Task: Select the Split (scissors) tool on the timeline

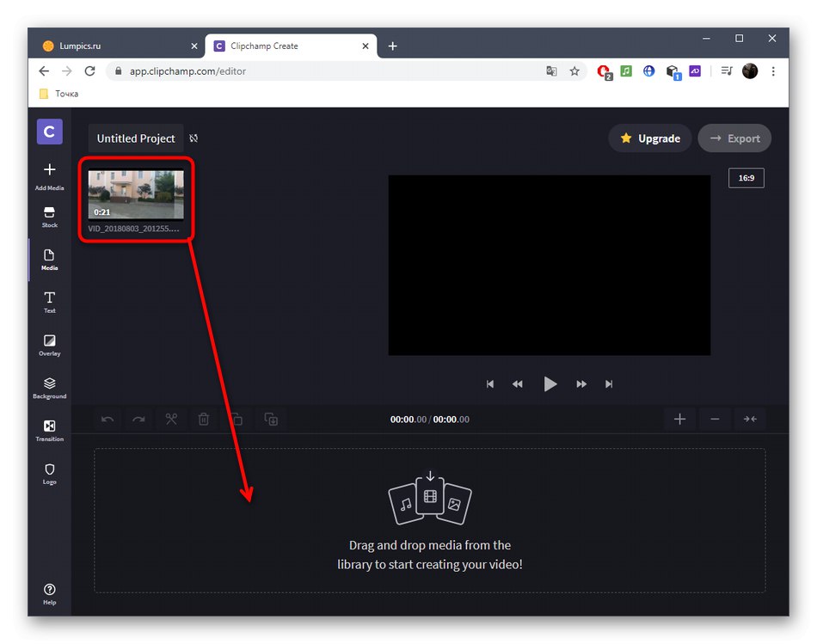Action: (171, 419)
